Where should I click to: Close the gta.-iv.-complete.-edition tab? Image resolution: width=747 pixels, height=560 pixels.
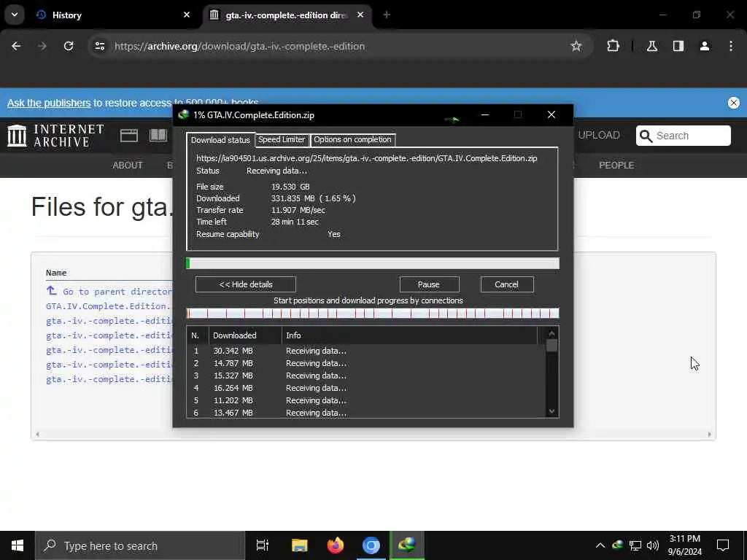point(360,15)
